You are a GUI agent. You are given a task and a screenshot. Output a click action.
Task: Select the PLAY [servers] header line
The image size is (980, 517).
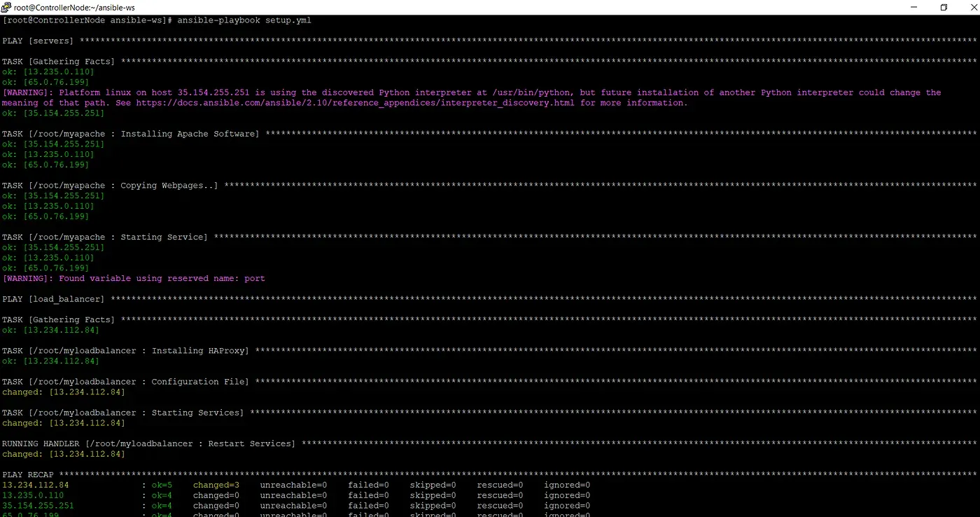pos(490,41)
